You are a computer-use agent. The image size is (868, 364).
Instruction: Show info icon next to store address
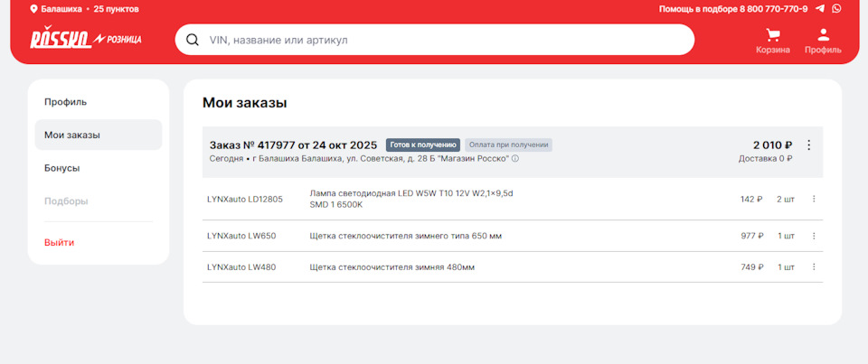[x=514, y=159]
